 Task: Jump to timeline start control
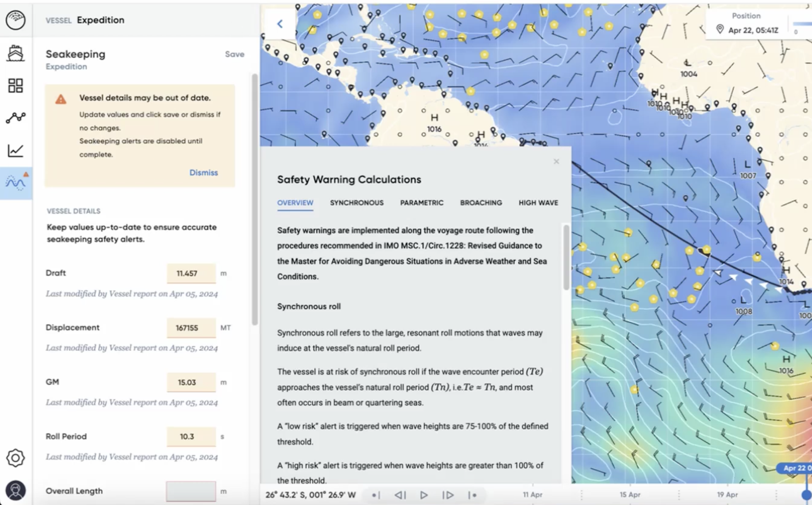tap(376, 495)
